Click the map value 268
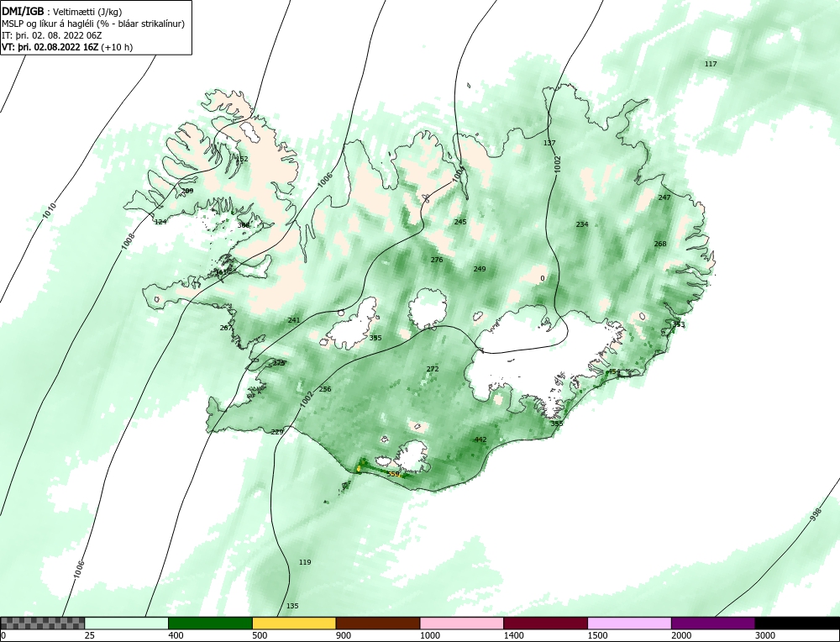This screenshot has height=642, width=840. [x=660, y=244]
